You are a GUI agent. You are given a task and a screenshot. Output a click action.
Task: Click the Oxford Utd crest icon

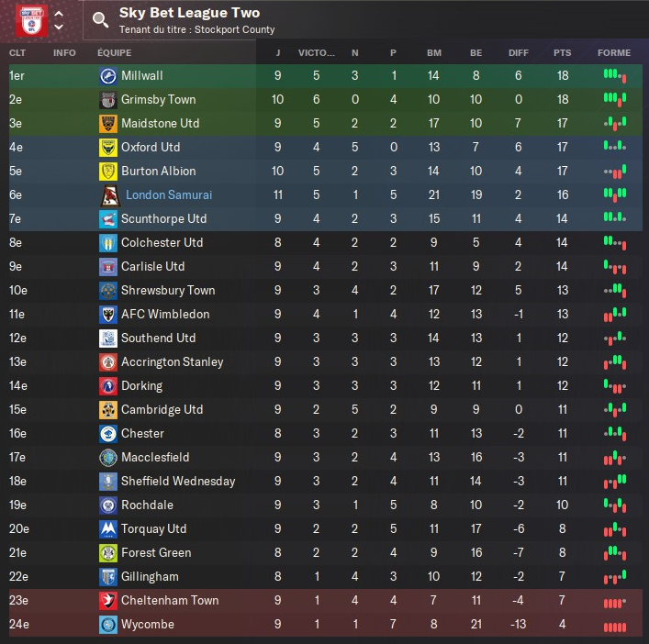(x=108, y=148)
